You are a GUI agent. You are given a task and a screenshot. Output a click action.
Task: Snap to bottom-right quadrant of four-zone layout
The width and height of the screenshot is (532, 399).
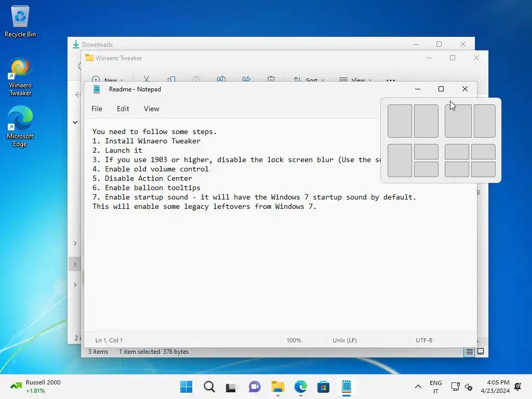(483, 169)
